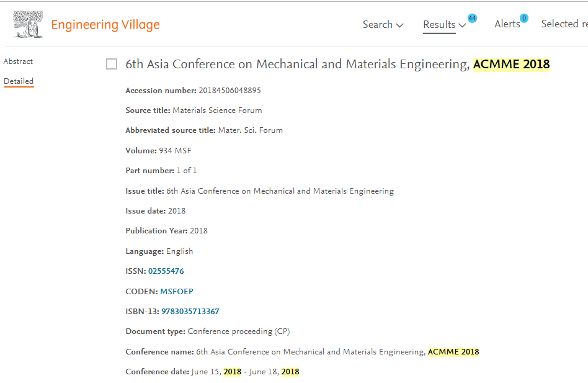Viewport: 588px width, 383px height.
Task: Open the Alerts menu item
Action: (507, 24)
